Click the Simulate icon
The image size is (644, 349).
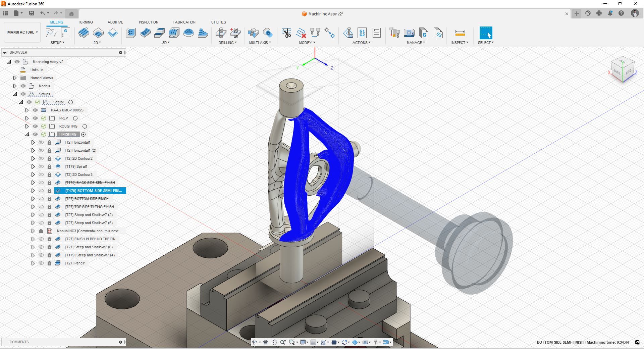[x=348, y=33]
